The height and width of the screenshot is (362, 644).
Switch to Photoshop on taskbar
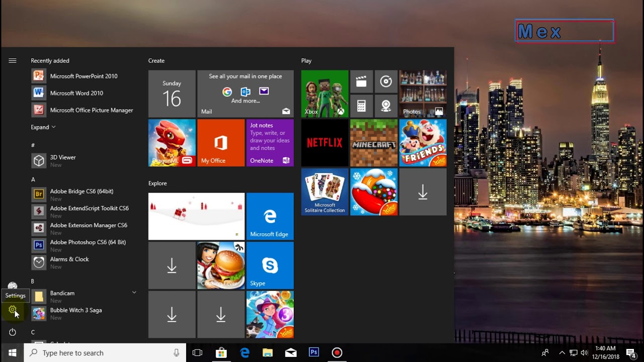tap(314, 353)
